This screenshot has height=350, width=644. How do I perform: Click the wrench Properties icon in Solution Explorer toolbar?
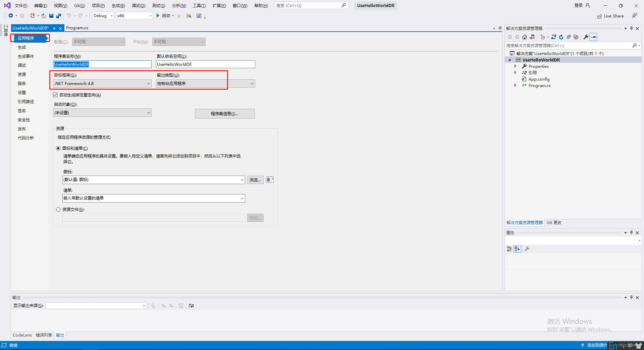coord(586,37)
